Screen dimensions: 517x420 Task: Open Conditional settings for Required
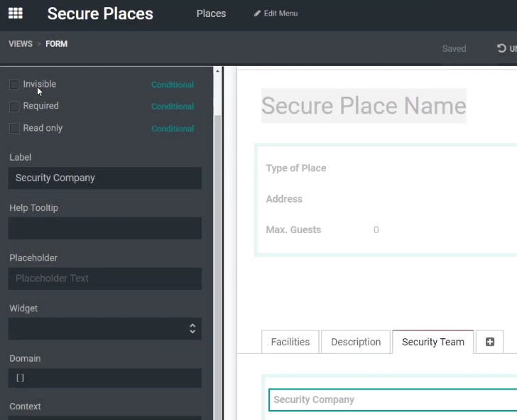point(173,107)
